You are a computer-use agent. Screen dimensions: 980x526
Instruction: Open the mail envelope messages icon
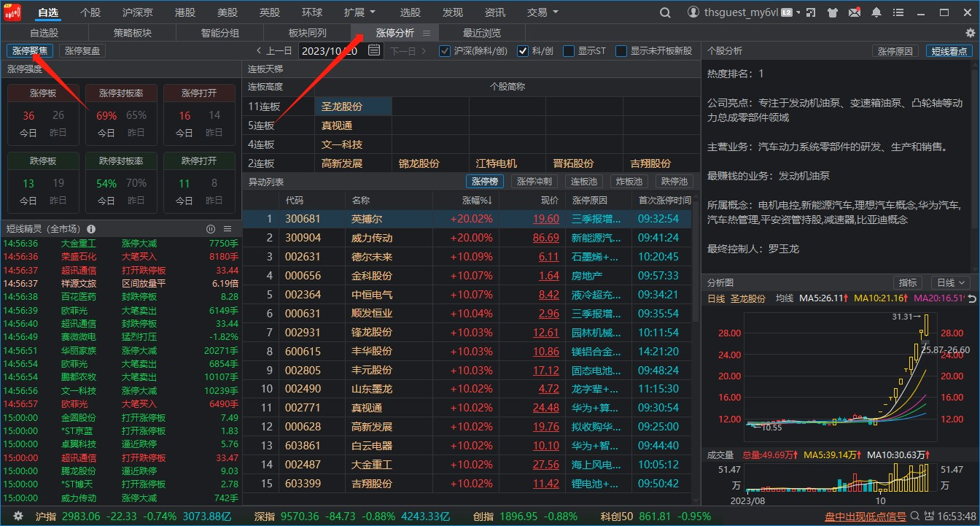point(855,12)
